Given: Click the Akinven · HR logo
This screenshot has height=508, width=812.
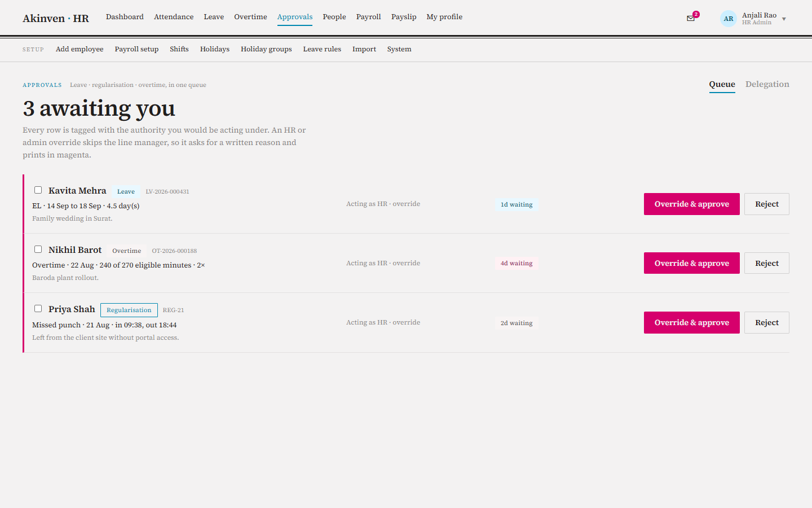Looking at the screenshot, I should pos(56,18).
